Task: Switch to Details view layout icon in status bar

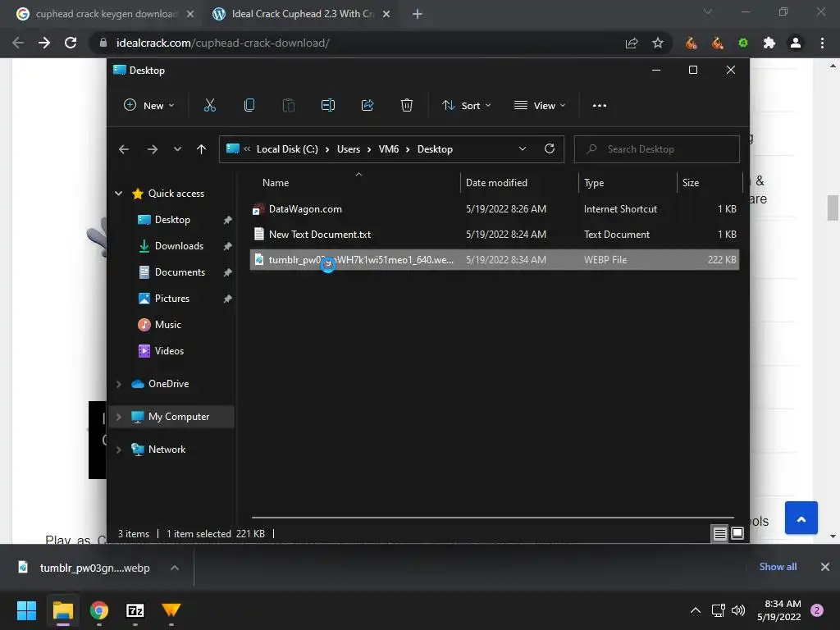Action: pyautogui.click(x=719, y=533)
